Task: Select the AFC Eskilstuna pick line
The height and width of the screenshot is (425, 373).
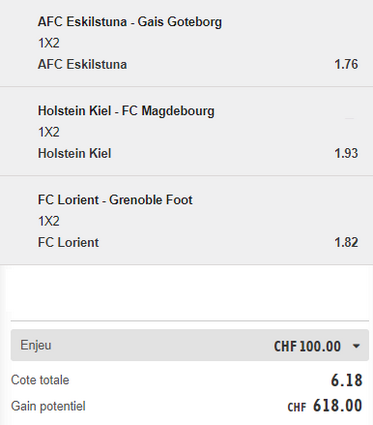Action: coord(82,64)
